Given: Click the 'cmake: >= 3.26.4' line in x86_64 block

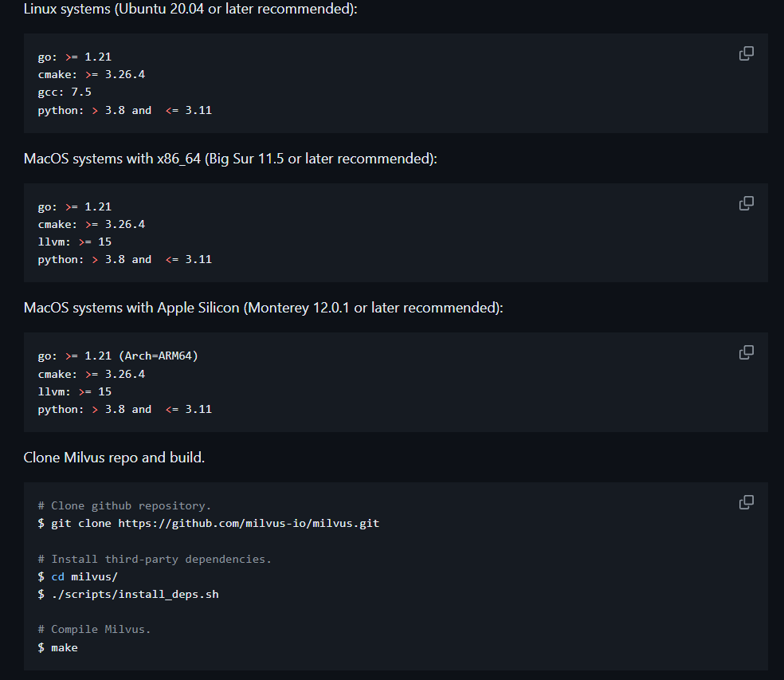Looking at the screenshot, I should pyautogui.click(x=92, y=224).
